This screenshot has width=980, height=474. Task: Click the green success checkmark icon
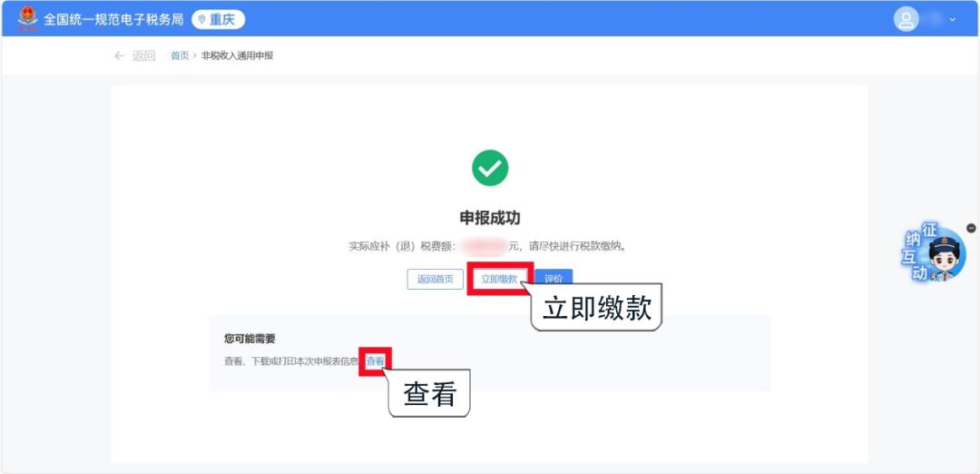[x=490, y=168]
